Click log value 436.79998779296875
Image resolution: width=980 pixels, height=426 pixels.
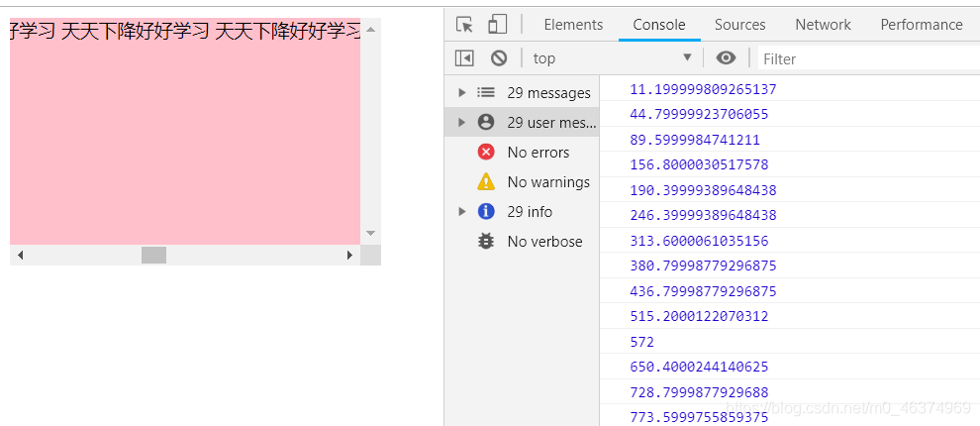[703, 291]
